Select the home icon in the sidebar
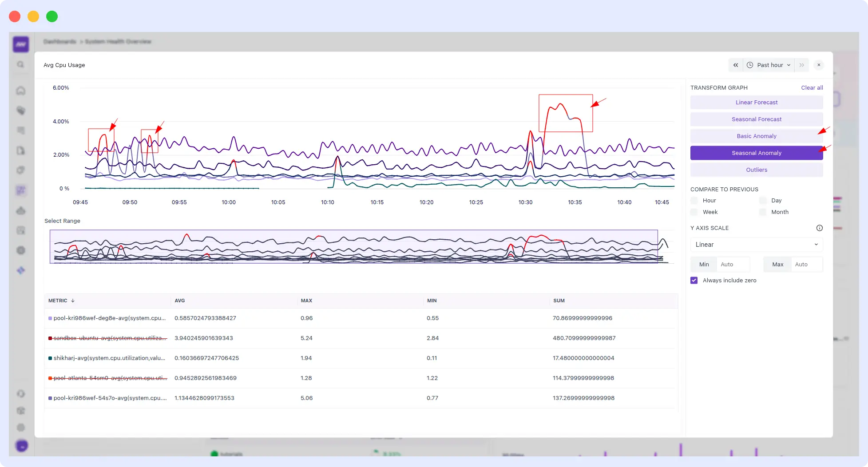Screen dimensions: 868x467 [20, 91]
